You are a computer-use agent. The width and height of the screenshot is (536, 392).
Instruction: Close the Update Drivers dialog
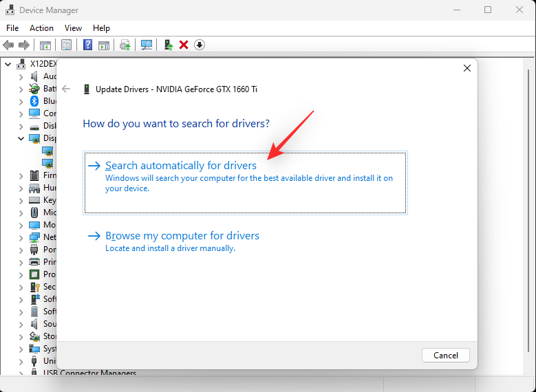click(x=467, y=68)
